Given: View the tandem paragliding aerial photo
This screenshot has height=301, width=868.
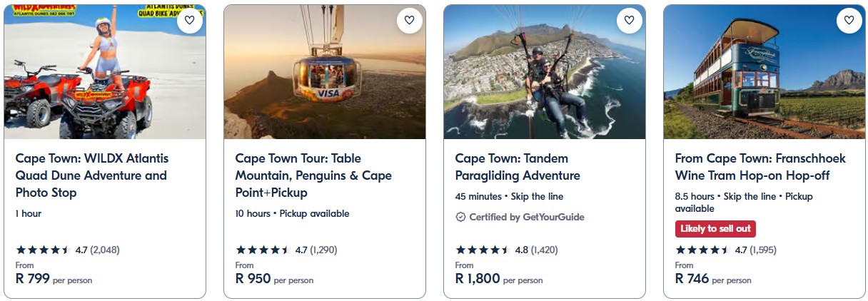Looking at the screenshot, I should (x=544, y=78).
